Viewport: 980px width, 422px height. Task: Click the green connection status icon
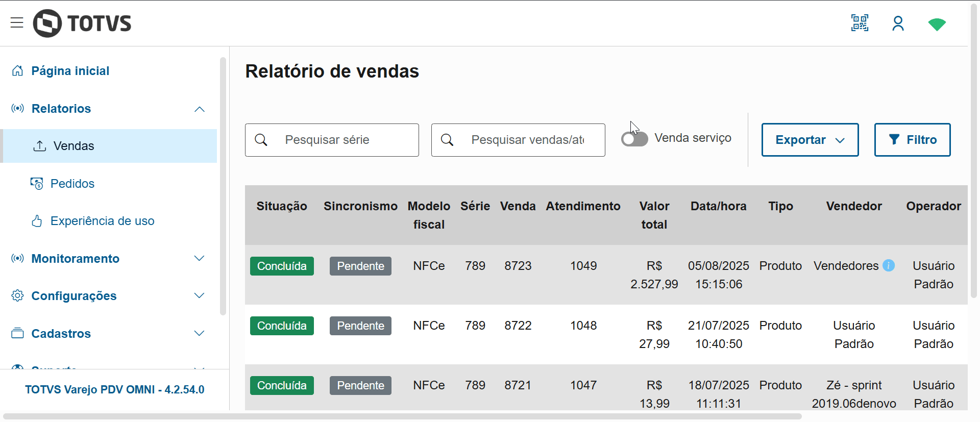pos(937,24)
